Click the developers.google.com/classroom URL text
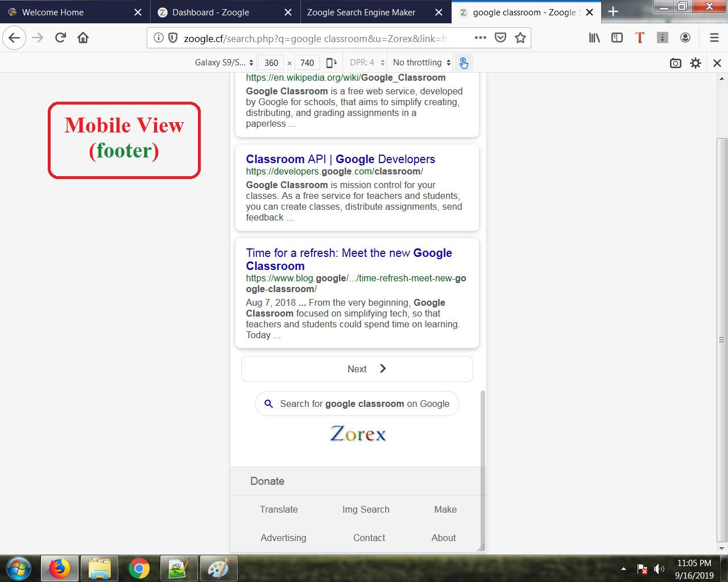The width and height of the screenshot is (728, 582). [334, 172]
